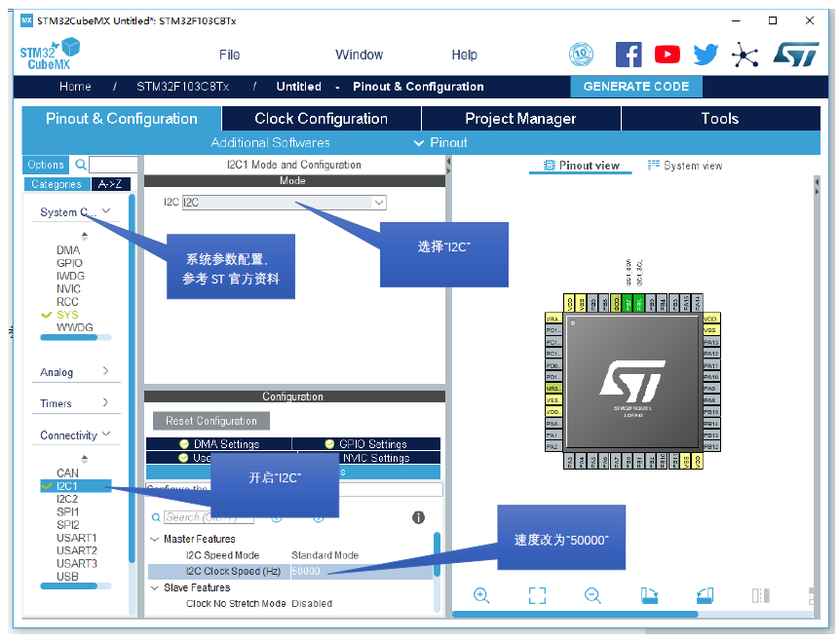
Task: Rotate the chip view clockwise icon
Action: tap(649, 595)
